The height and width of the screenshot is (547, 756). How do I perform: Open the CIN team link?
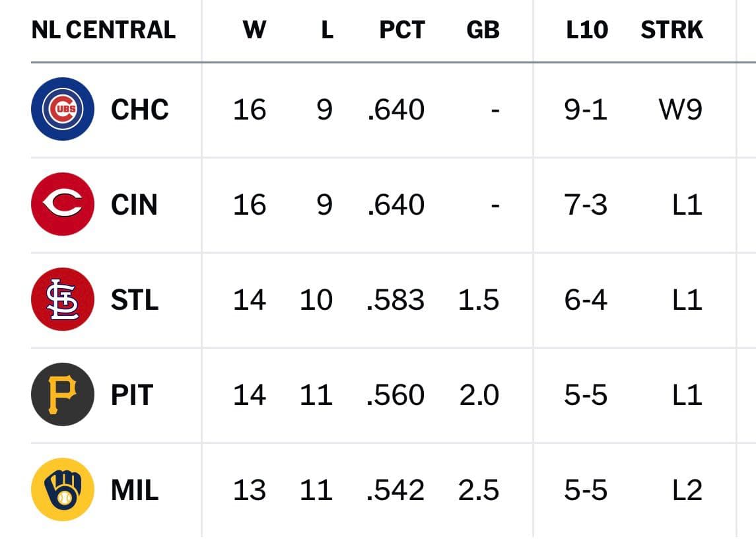[x=134, y=205]
